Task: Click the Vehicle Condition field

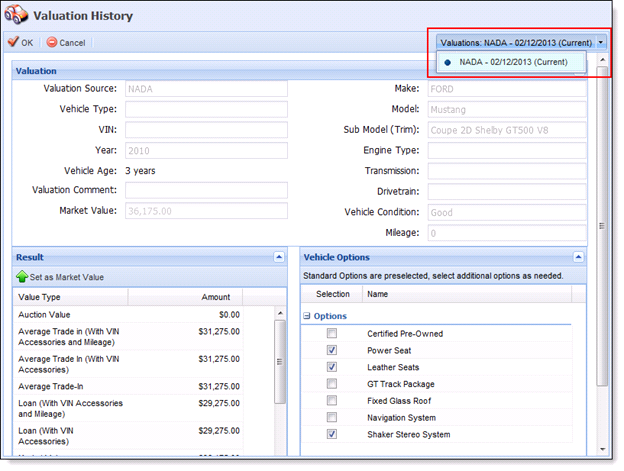Action: tap(507, 212)
